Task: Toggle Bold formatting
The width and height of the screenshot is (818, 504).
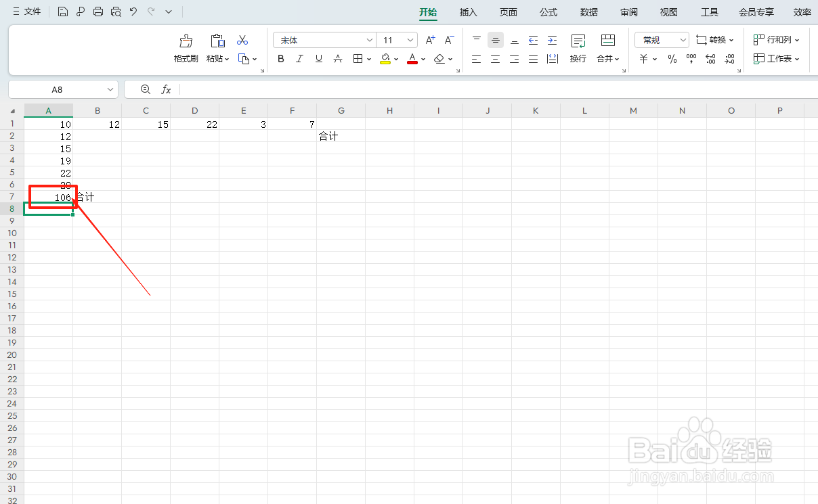Action: (281, 59)
